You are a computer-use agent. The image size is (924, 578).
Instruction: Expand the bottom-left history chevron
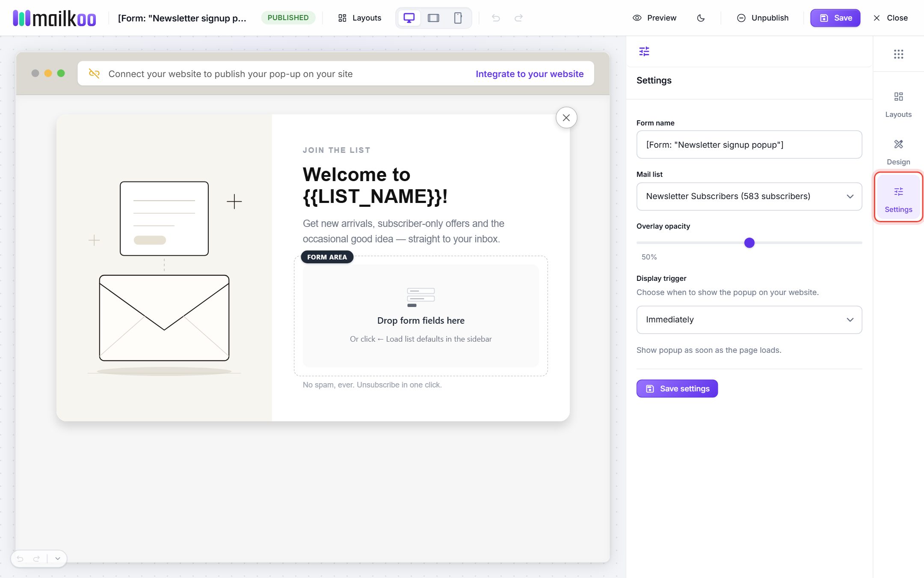[x=58, y=559]
